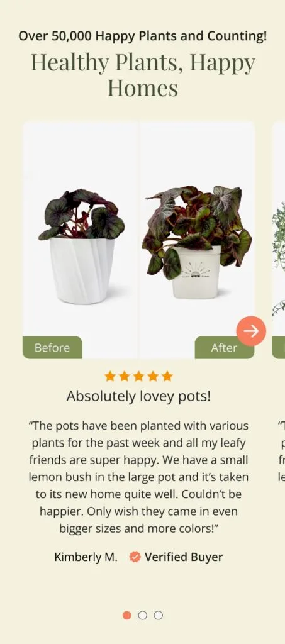285x644 pixels.
Task: Open the After plant photo
Action: click(x=197, y=240)
